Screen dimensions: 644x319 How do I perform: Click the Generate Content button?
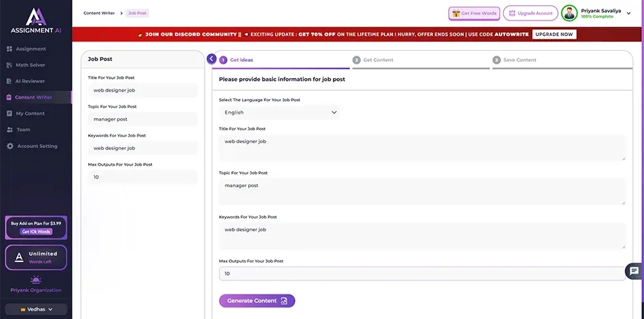click(x=257, y=301)
